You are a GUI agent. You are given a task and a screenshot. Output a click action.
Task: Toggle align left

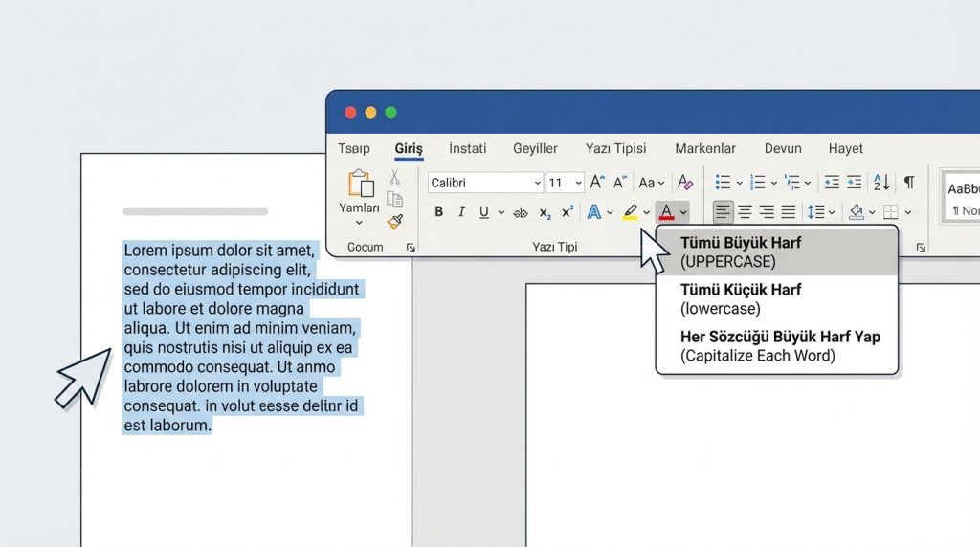(723, 212)
